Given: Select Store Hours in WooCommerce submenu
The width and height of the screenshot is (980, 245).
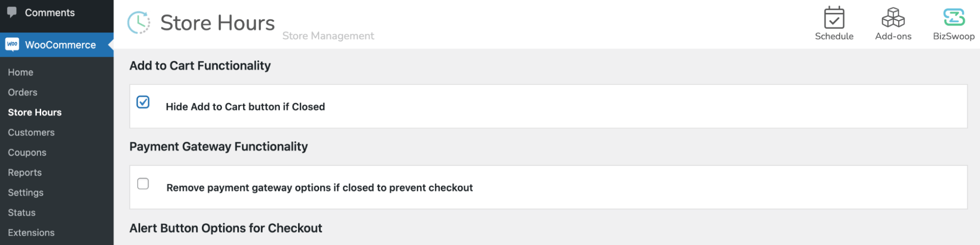Looking at the screenshot, I should (x=35, y=112).
